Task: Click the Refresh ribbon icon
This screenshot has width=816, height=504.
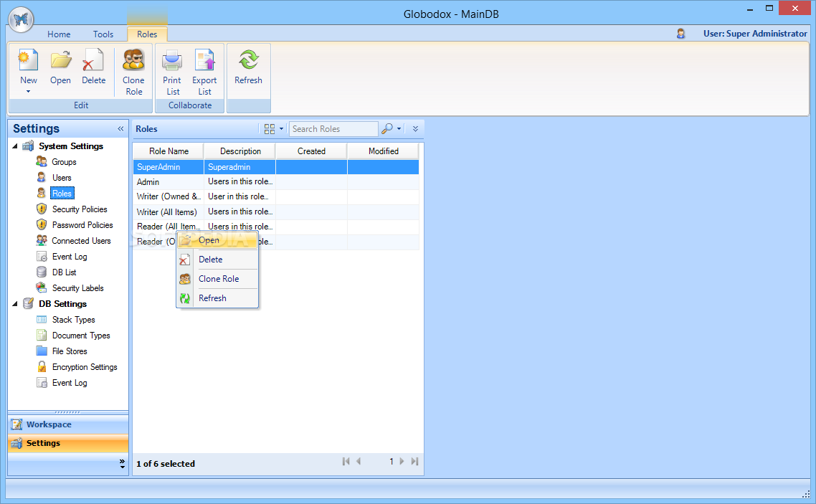Action: [x=248, y=60]
